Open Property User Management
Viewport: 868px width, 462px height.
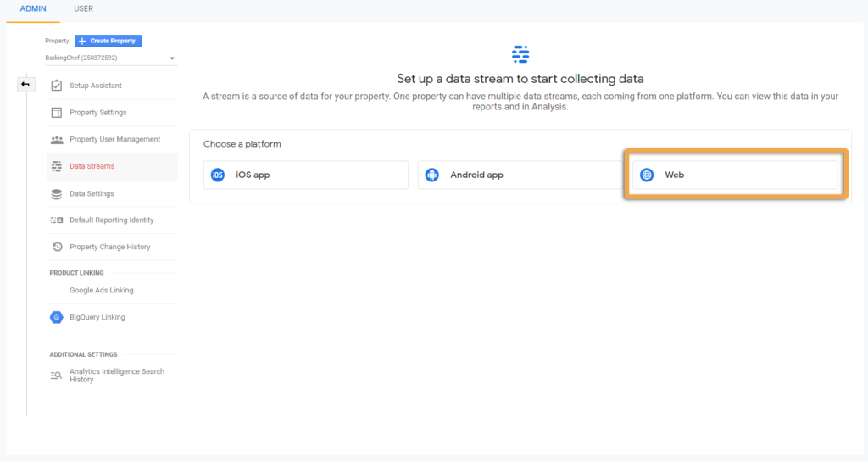[112, 139]
